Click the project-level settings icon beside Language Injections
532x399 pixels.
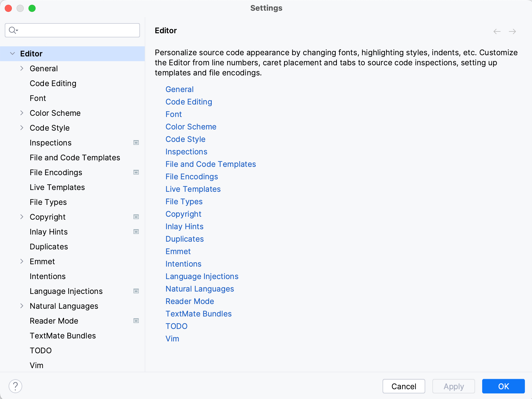pyautogui.click(x=136, y=291)
